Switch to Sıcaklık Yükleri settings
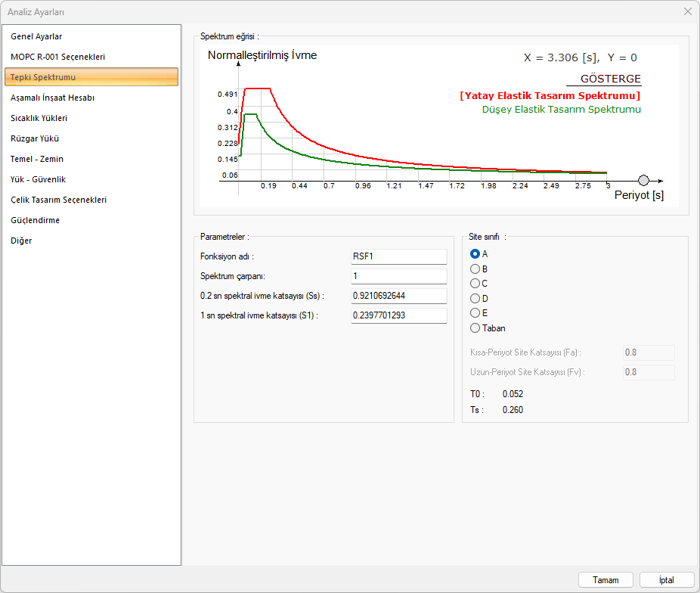 pos(39,118)
